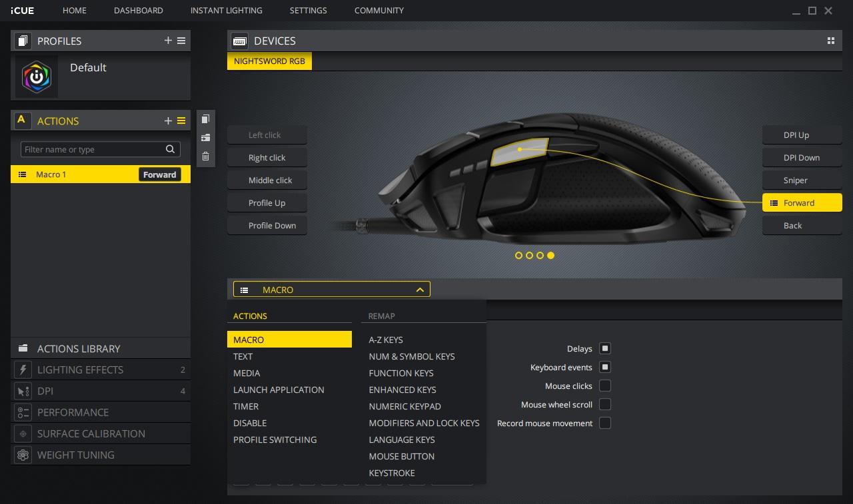Select the Sniper button
Screen dimensions: 853x504
tap(802, 180)
